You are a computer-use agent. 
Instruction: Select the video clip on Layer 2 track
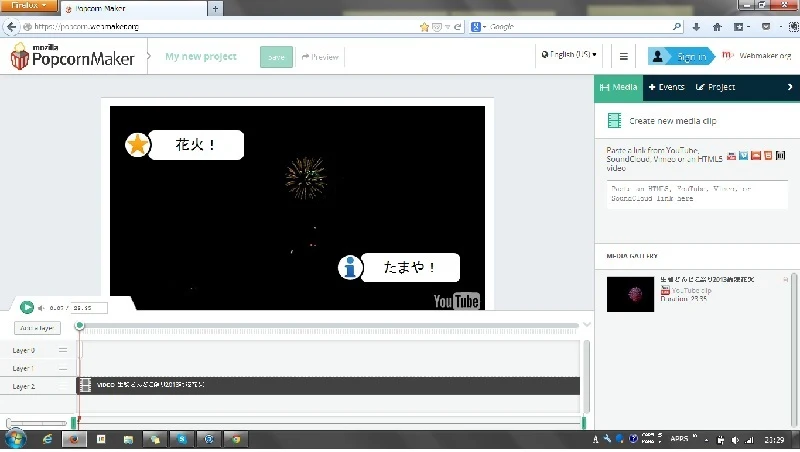click(328, 386)
